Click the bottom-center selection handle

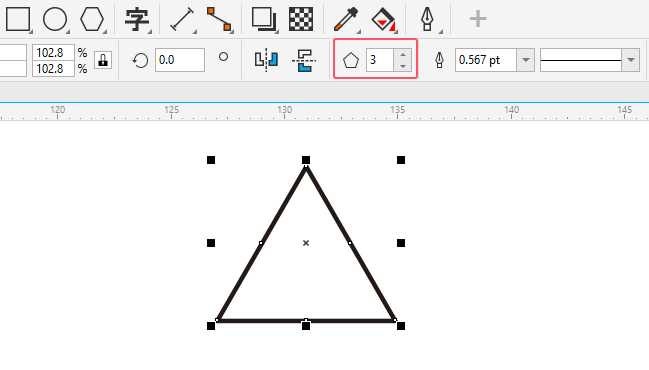[306, 326]
